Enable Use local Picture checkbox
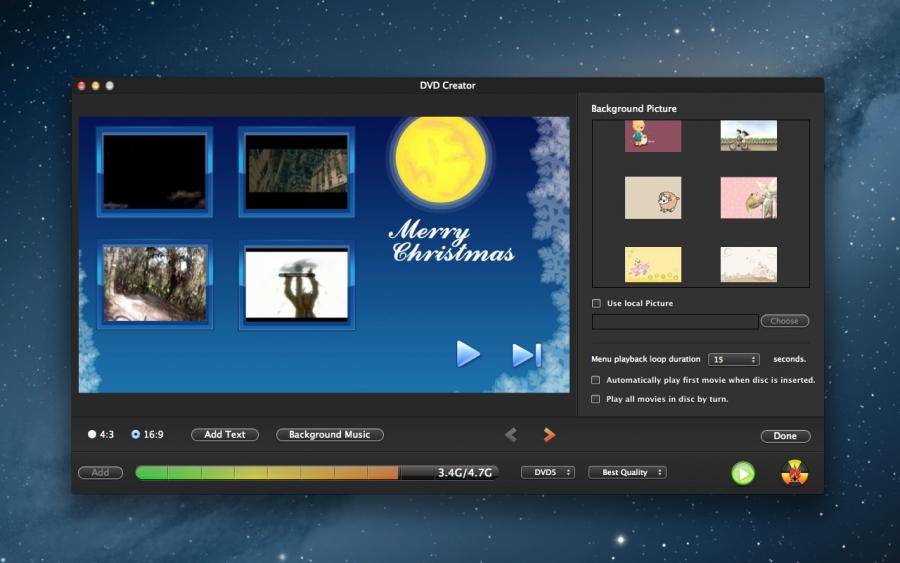The height and width of the screenshot is (563, 900). coord(596,303)
